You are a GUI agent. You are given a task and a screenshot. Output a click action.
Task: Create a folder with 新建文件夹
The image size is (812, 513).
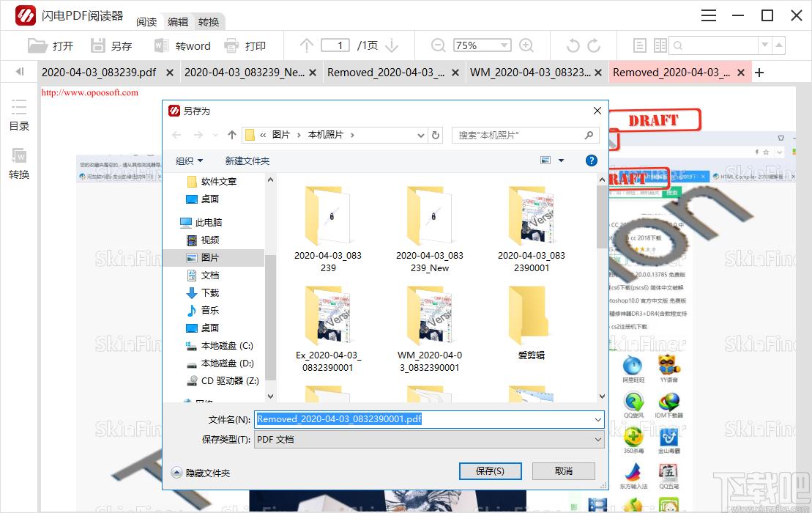click(x=247, y=160)
